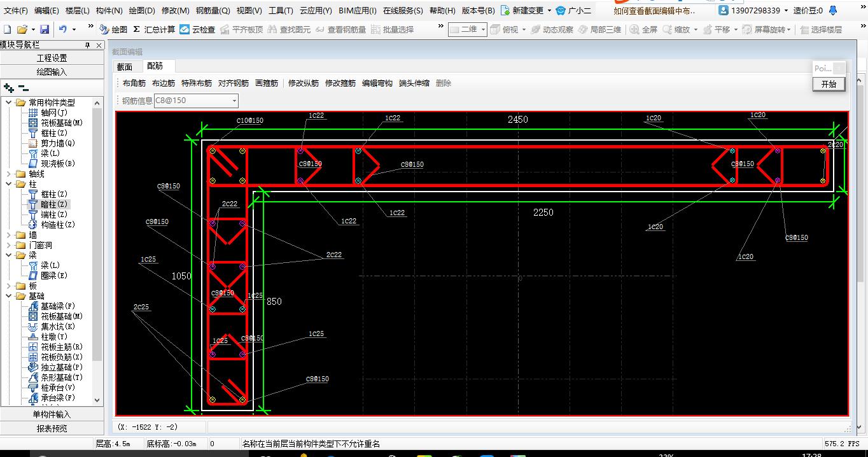The height and width of the screenshot is (457, 868).
Task: Open the BIM应用(I) menu
Action: 358,10
